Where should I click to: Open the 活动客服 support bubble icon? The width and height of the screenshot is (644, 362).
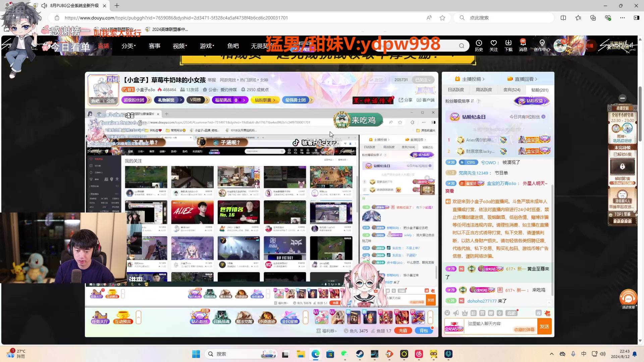tap(628, 299)
